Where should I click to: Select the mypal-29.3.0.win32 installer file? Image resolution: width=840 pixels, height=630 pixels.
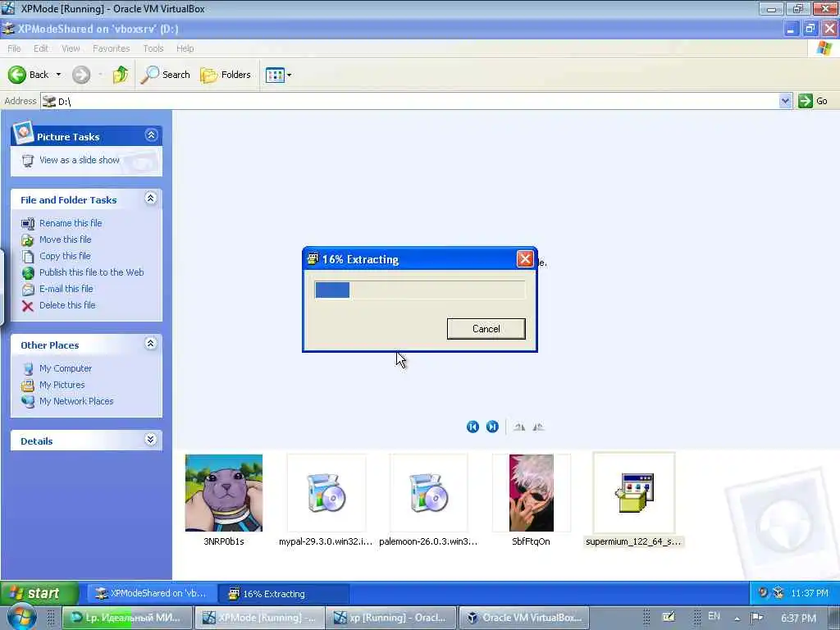[x=326, y=493]
